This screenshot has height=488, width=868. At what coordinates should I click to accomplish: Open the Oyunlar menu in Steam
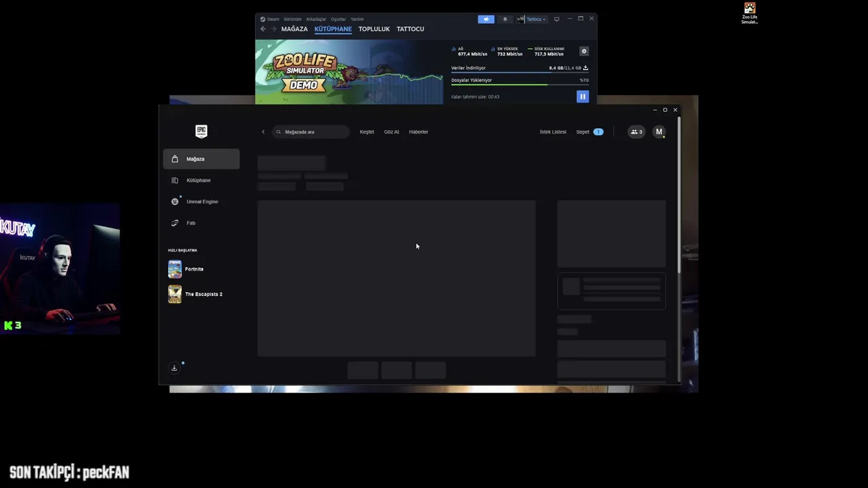[338, 19]
